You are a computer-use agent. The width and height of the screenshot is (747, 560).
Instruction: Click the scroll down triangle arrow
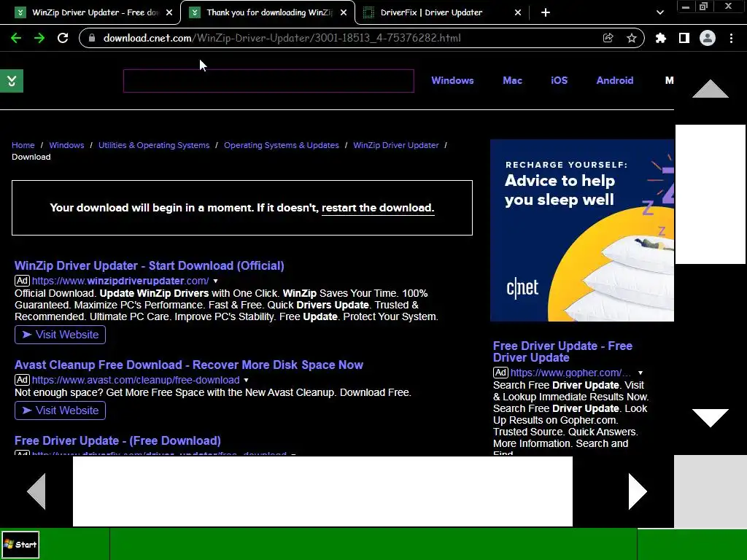pos(711,418)
